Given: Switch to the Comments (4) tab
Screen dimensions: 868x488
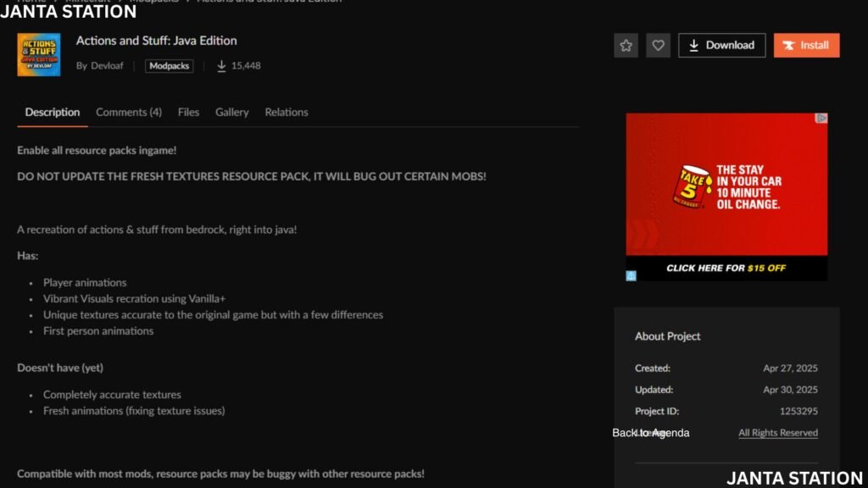Looking at the screenshot, I should 129,113.
